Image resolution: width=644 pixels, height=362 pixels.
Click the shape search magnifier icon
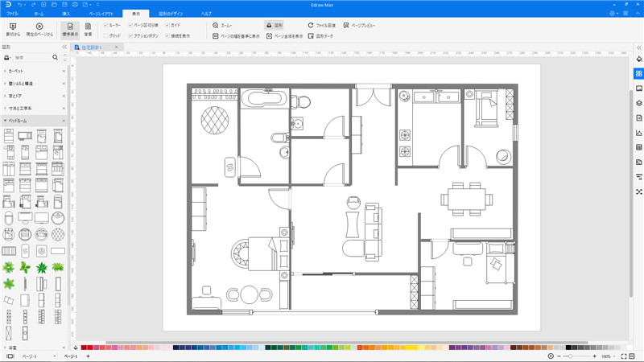(x=55, y=58)
